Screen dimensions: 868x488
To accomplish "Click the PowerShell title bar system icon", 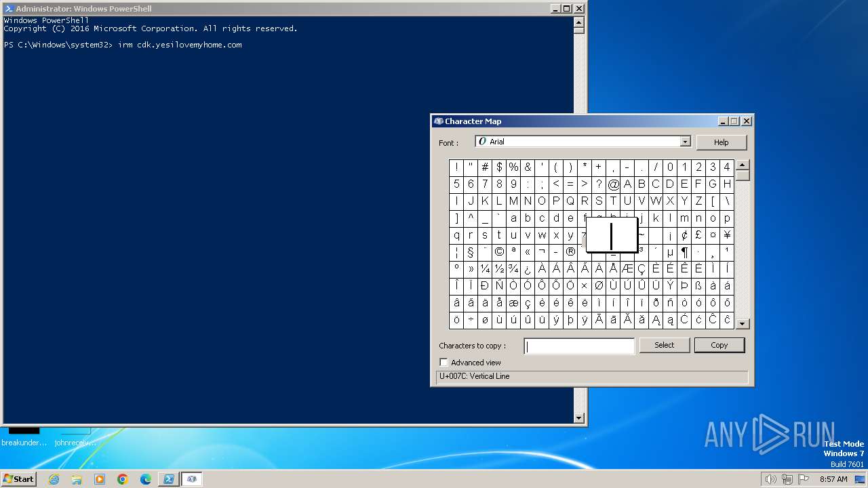I will (9, 9).
